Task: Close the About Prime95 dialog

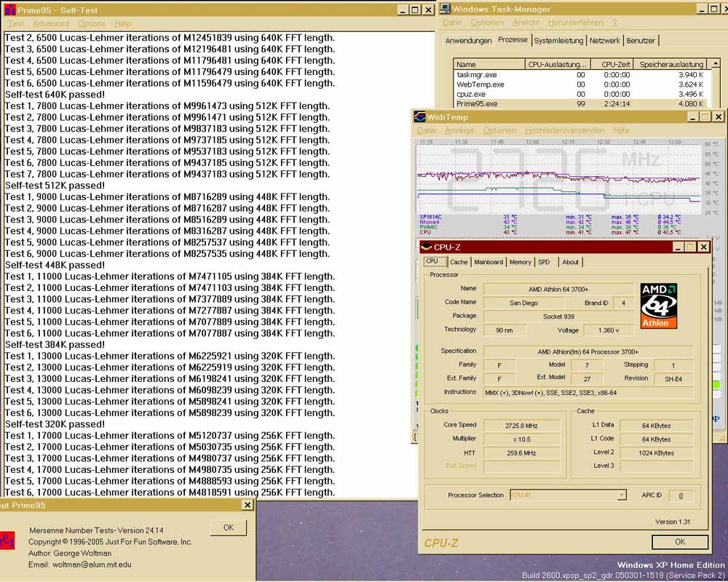Action: [248, 505]
